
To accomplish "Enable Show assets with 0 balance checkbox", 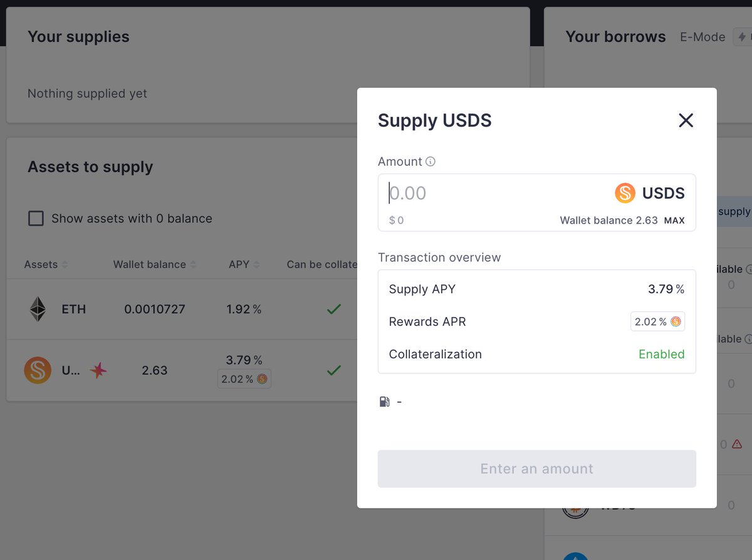I will point(36,219).
